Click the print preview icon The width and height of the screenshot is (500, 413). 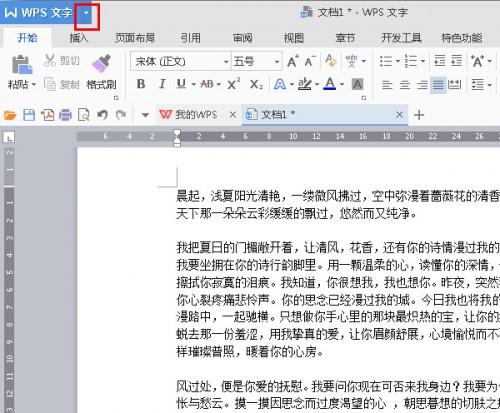pos(84,115)
